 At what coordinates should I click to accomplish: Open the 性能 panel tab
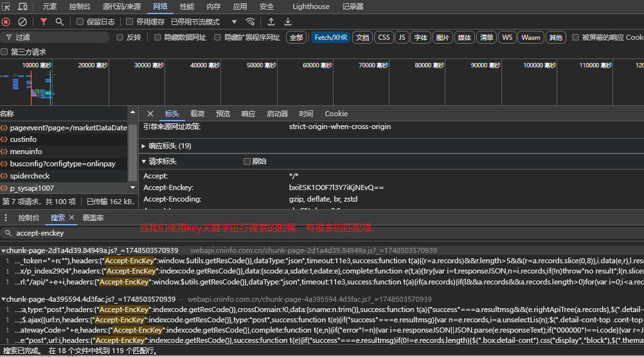click(x=187, y=6)
